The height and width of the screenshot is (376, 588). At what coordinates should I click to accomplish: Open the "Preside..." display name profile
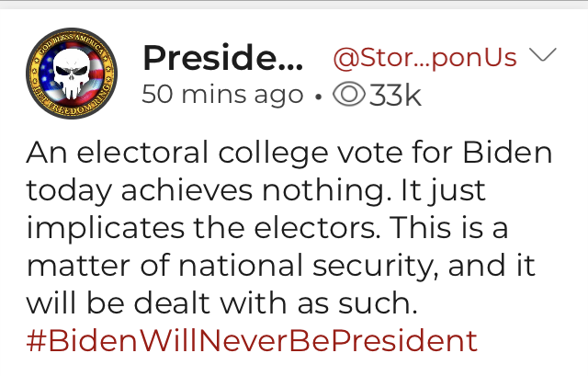pyautogui.click(x=220, y=58)
